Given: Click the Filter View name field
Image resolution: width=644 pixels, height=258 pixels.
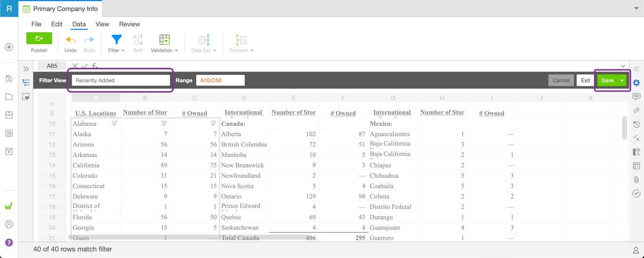Looking at the screenshot, I should (121, 80).
